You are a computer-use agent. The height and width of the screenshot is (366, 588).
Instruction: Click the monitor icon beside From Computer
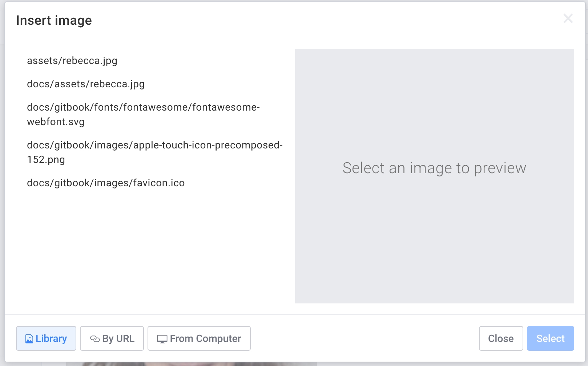[162, 339]
